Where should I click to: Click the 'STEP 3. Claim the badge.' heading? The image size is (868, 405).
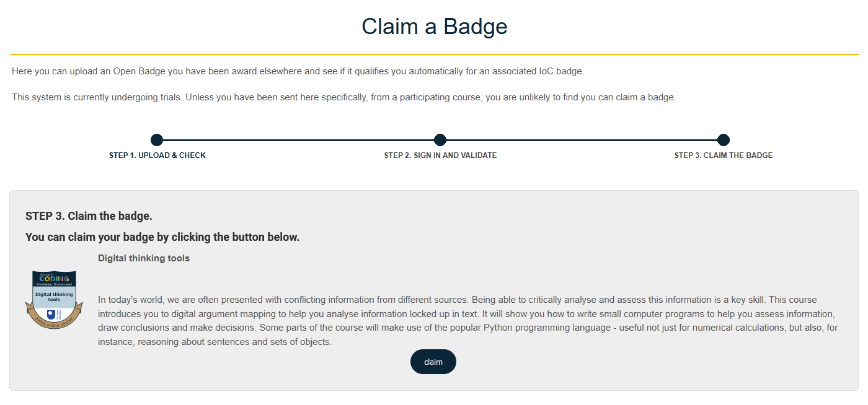(89, 216)
